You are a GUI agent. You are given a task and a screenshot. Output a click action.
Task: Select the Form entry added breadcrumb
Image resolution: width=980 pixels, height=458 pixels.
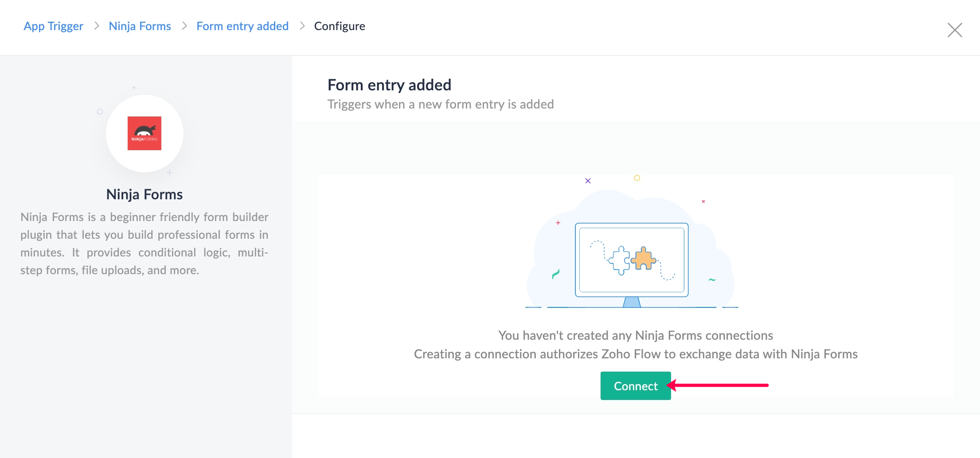[242, 26]
